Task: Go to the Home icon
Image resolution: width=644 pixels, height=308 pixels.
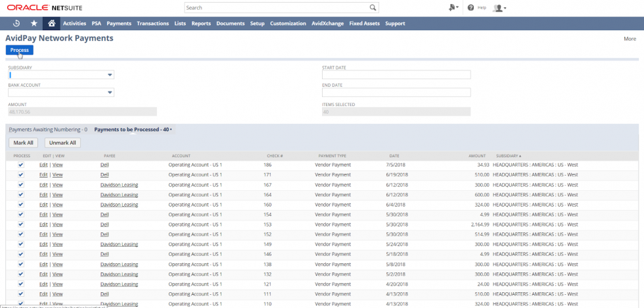Action: pyautogui.click(x=51, y=24)
